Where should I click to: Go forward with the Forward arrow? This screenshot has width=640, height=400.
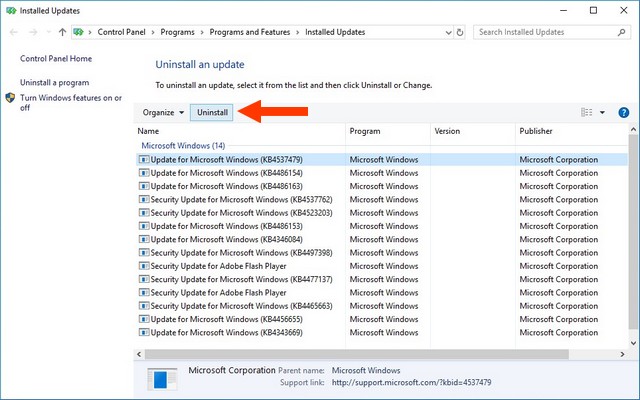tap(33, 32)
